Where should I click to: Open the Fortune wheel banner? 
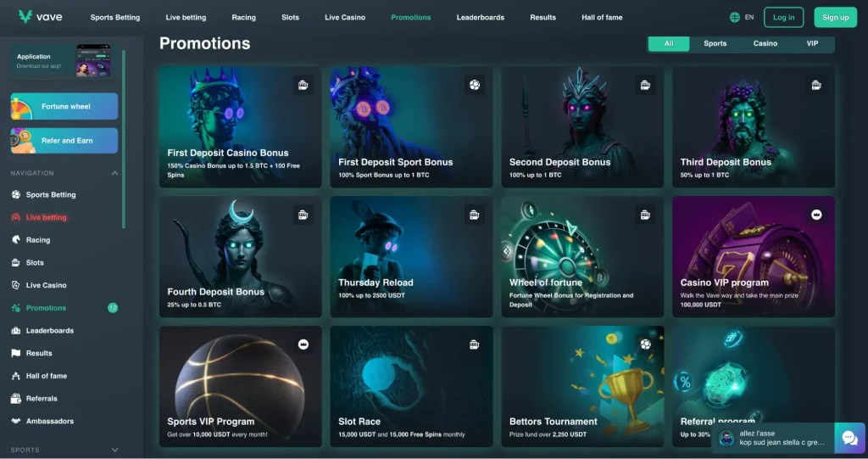(64, 106)
